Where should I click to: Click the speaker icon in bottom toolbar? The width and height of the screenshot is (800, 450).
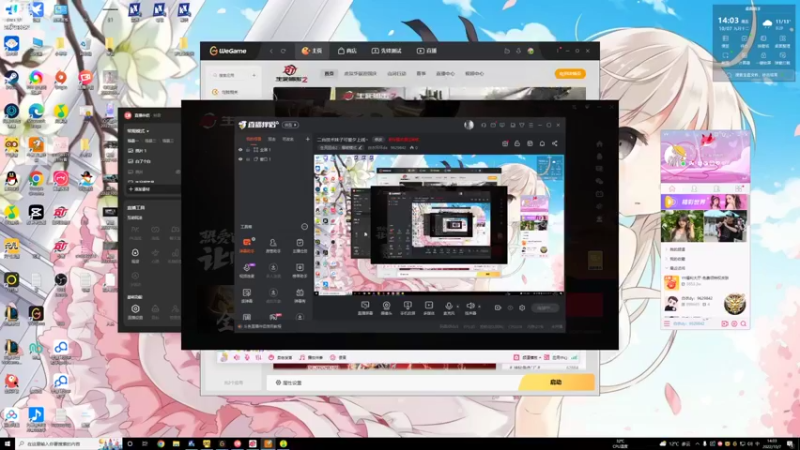[x=470, y=307]
